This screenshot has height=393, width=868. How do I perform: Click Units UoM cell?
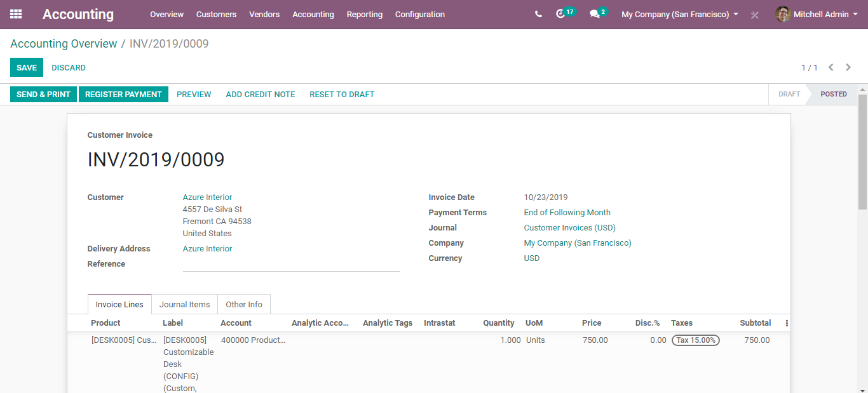[536, 340]
